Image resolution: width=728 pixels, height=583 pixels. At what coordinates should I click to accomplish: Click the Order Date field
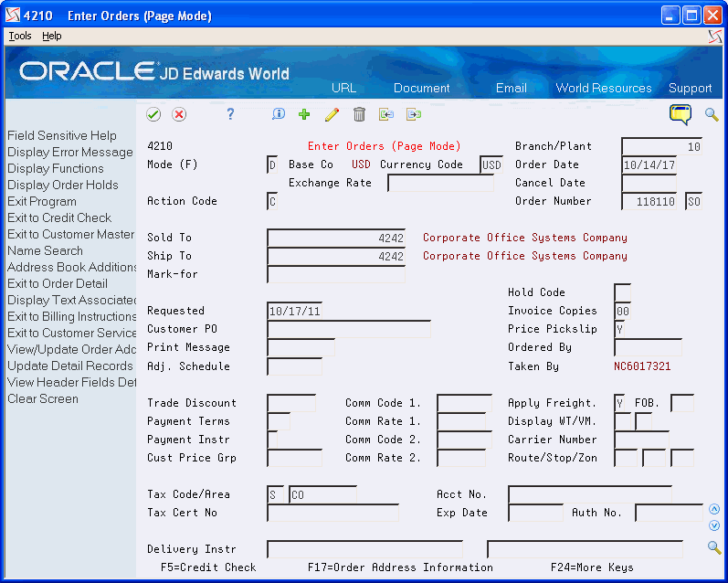[649, 164]
